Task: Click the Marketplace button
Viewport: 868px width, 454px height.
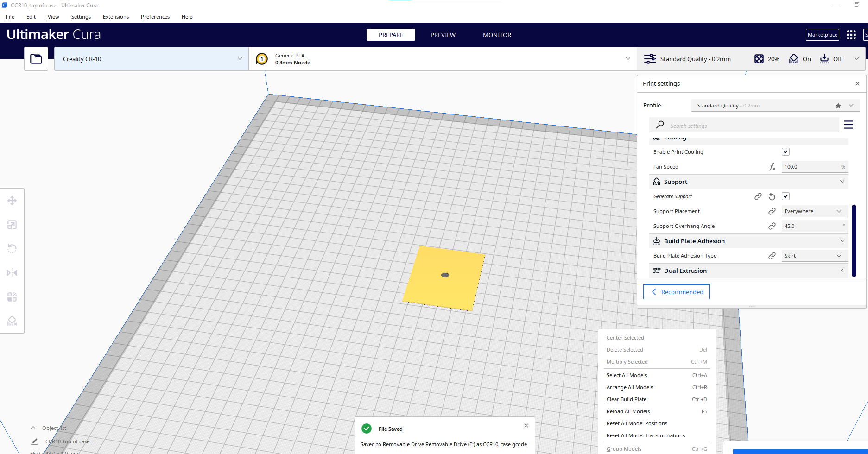Action: (x=823, y=35)
